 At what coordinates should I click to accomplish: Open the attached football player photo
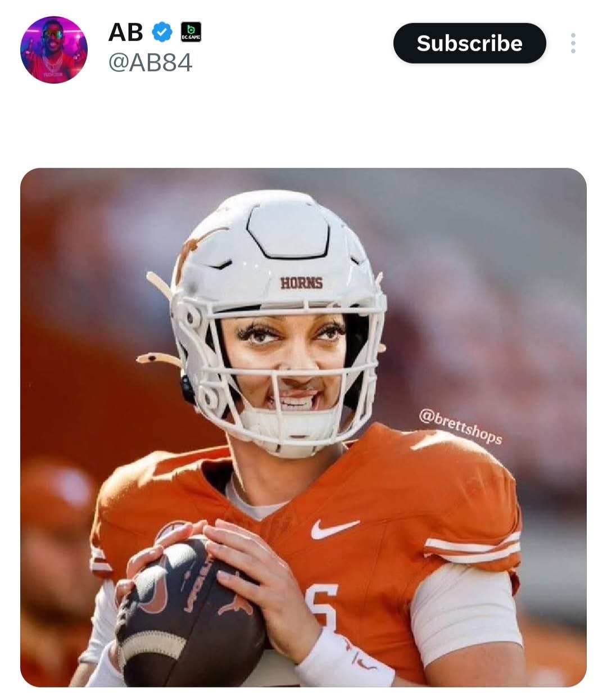click(x=303, y=427)
